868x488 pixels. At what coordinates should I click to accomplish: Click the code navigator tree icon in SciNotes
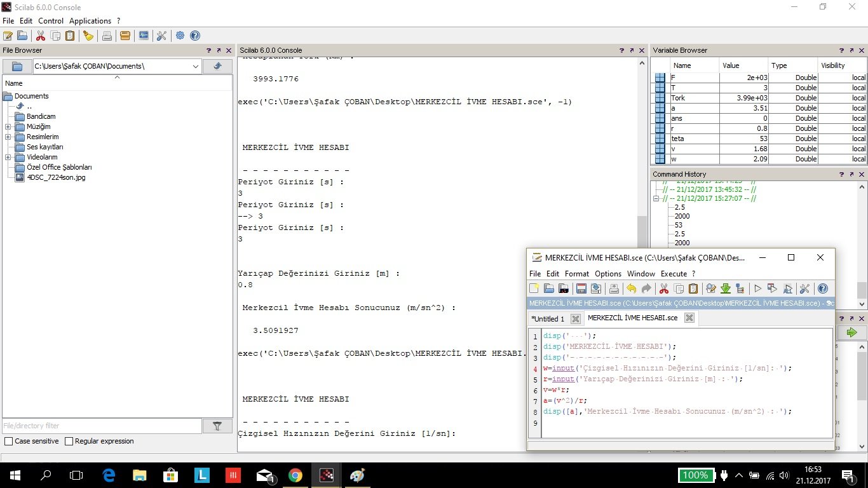click(740, 288)
